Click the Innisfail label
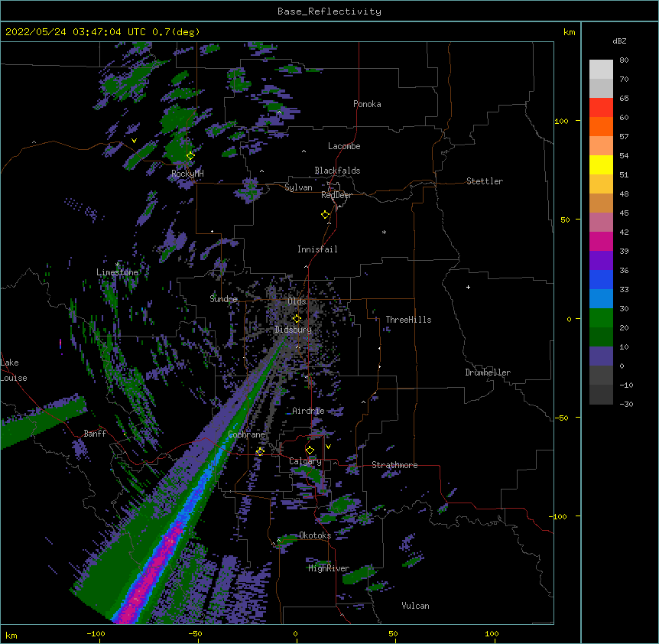Viewport: 659px width, 644px height. pos(317,249)
